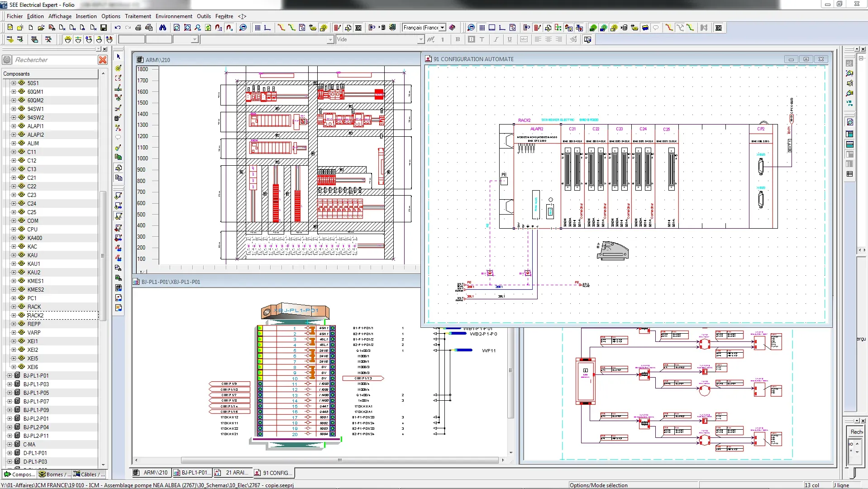
Task: Expand the BJ-PL1-P01 tree node
Action: coord(10,375)
